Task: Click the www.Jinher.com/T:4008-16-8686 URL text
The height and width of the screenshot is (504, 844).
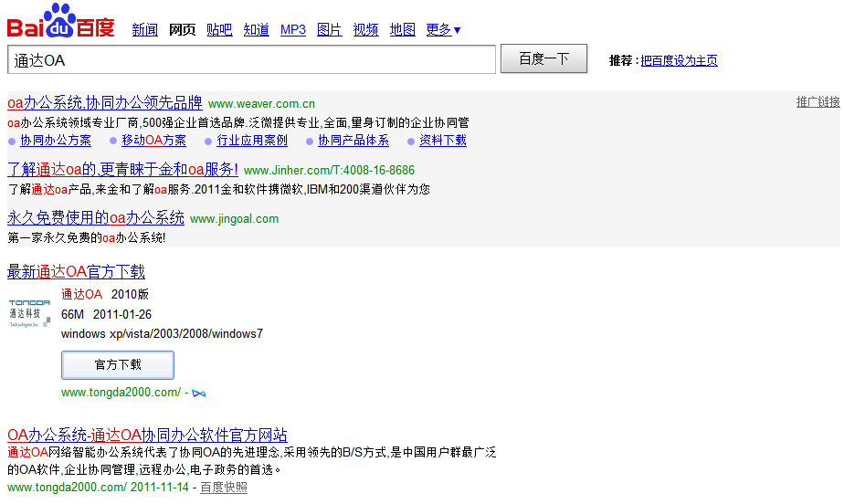Action: pos(330,171)
